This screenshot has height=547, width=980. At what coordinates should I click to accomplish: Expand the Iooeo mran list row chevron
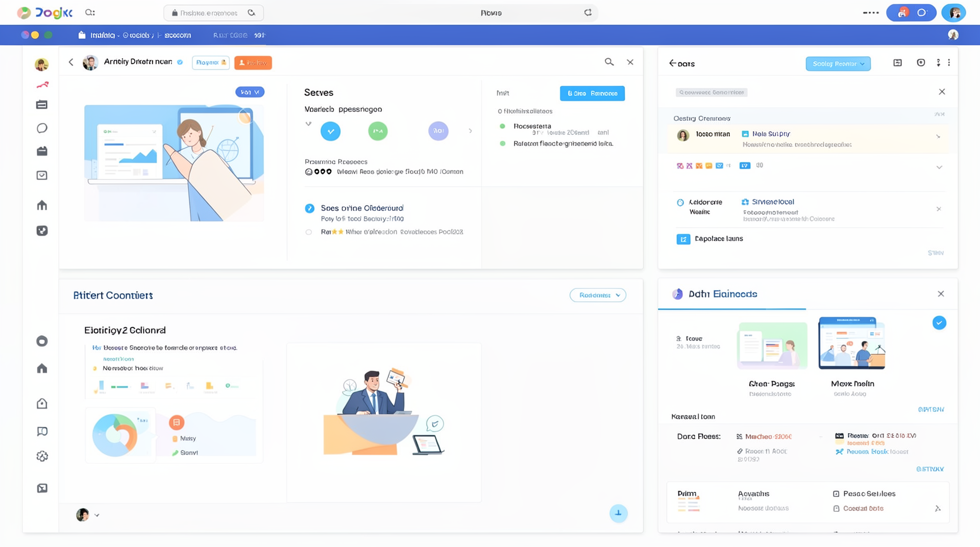pyautogui.click(x=938, y=136)
